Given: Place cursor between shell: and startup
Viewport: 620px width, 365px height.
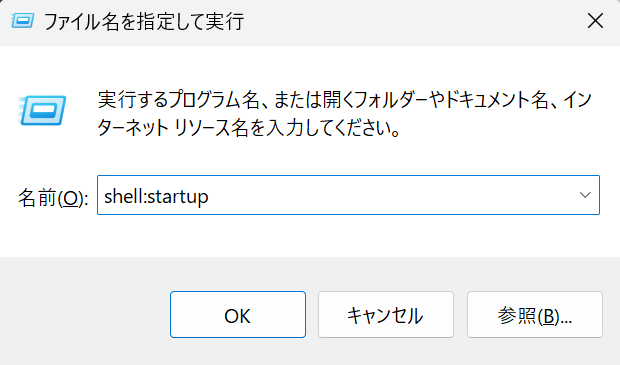Looking at the screenshot, I should click(x=146, y=197).
